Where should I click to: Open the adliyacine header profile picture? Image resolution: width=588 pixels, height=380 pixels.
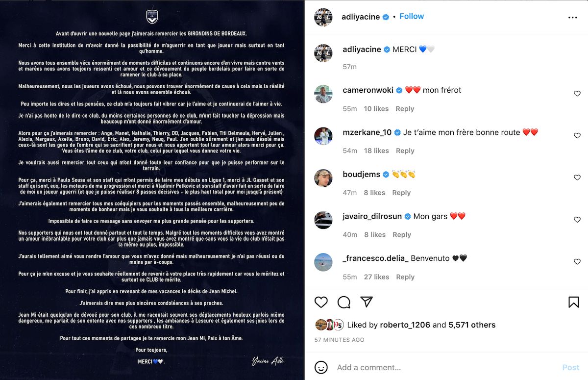point(323,17)
